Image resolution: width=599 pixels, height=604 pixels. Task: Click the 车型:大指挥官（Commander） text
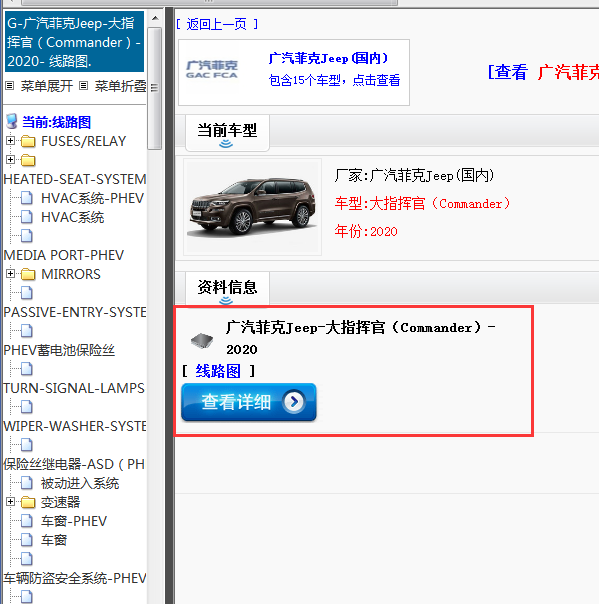(422, 203)
